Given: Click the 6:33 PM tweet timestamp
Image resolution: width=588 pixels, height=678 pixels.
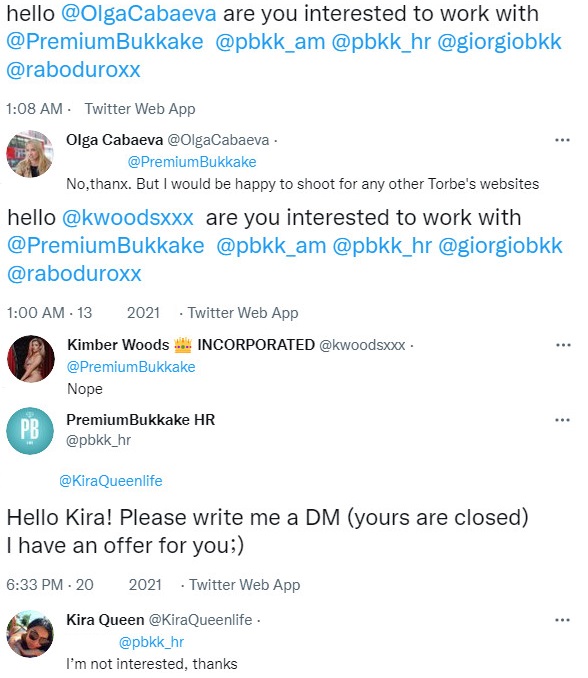Looking at the screenshot, I should (x=35, y=585).
